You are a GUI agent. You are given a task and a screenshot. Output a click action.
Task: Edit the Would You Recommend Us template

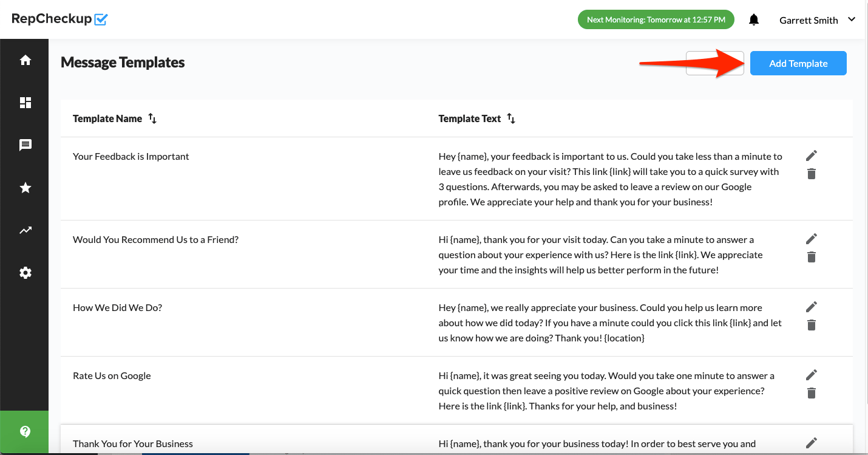click(x=812, y=239)
